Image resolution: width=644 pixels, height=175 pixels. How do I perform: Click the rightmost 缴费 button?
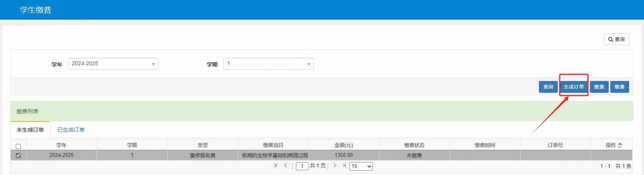click(619, 87)
